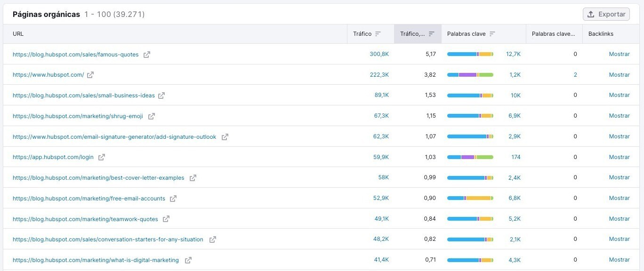This screenshot has height=271, width=644.
Task: Click the URL column header
Action: pyautogui.click(x=18, y=33)
